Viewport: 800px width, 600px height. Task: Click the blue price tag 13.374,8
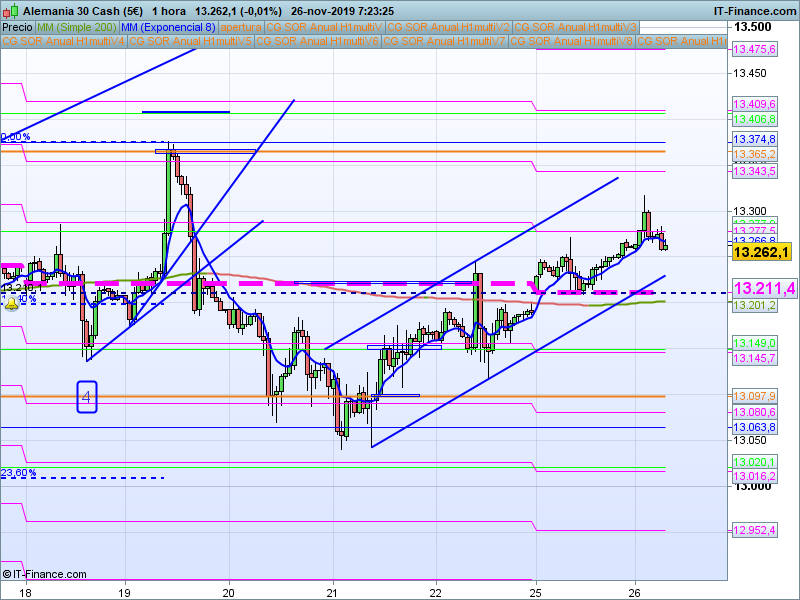pos(755,139)
